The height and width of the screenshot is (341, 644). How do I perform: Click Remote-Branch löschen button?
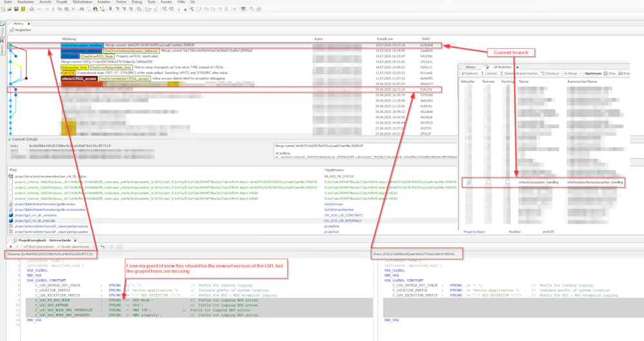pos(519,73)
